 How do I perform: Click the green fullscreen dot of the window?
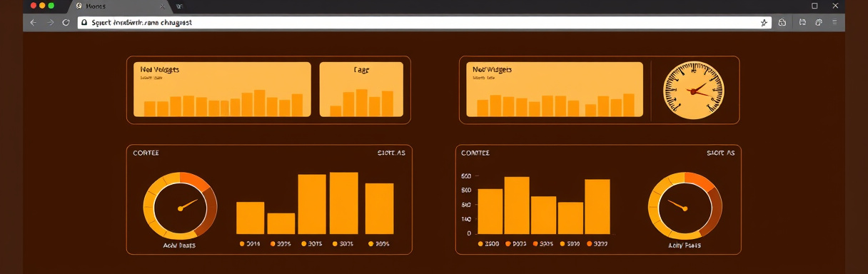click(x=51, y=6)
